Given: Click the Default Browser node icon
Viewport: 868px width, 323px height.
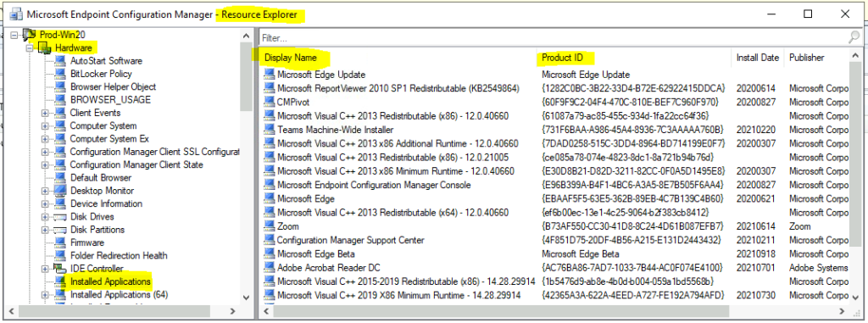Looking at the screenshot, I should point(60,178).
